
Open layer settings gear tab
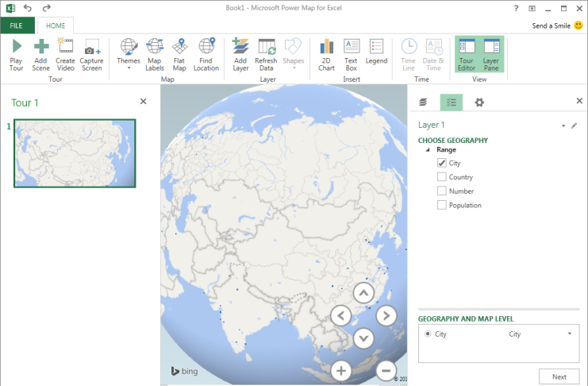tap(479, 102)
